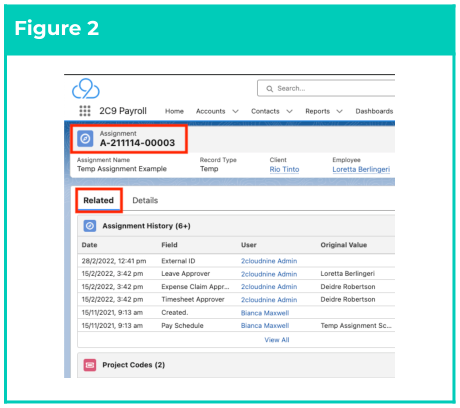This screenshot has height=408, width=460.
Task: Open the Assignment History (6+) heading link
Action: (x=146, y=226)
